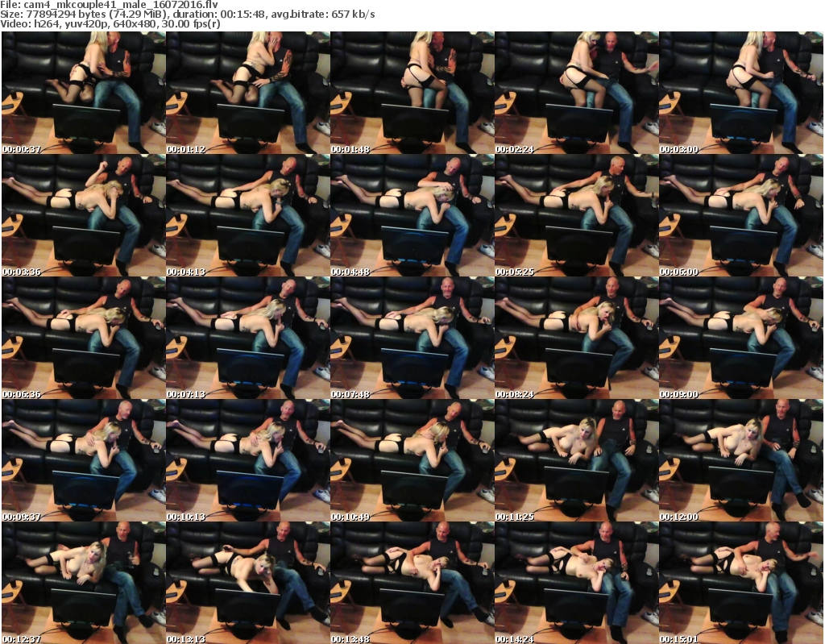The image size is (825, 644).
Task: Select the frame at 00:12:00
Action: [741, 461]
